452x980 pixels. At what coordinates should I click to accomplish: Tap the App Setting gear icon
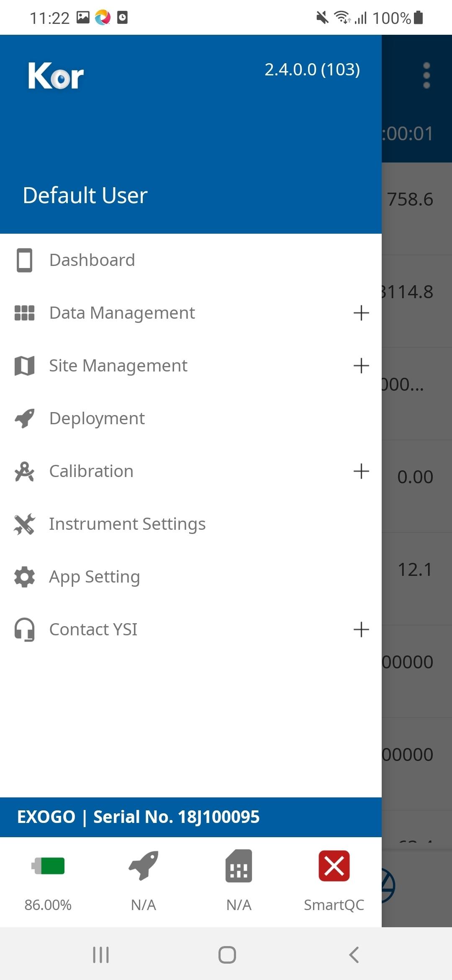[x=24, y=577]
